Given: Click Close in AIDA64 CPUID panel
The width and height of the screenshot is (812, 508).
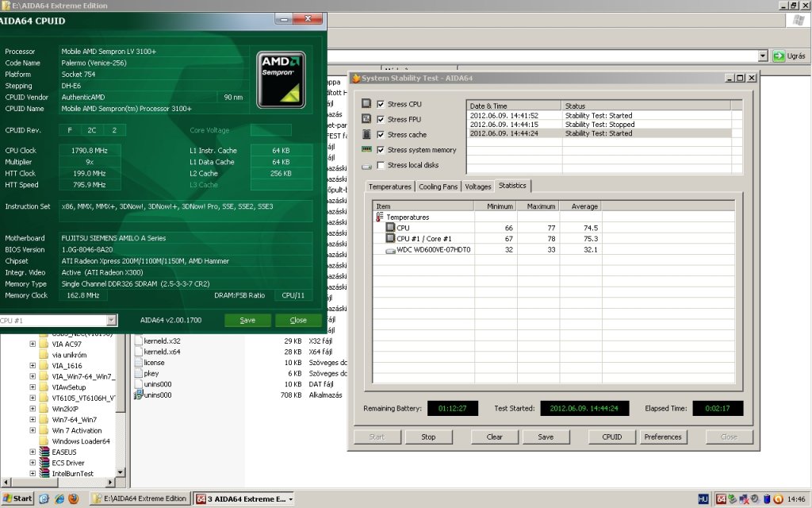Looking at the screenshot, I should click(x=298, y=321).
